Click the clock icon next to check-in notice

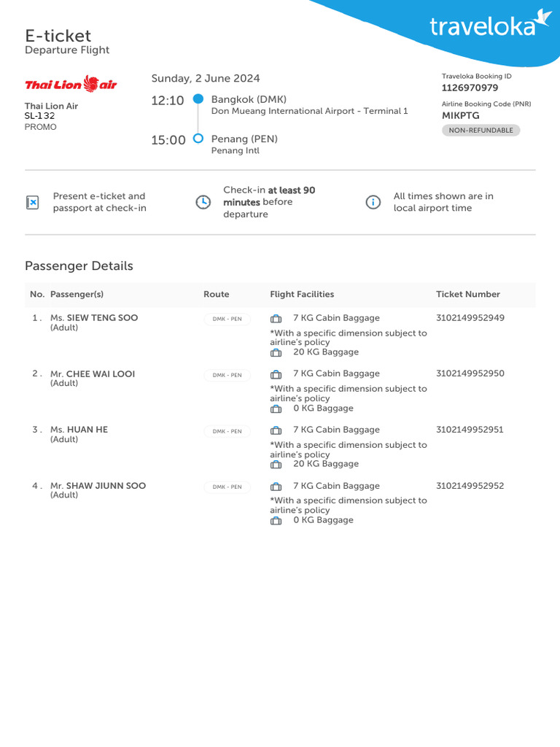coord(203,203)
